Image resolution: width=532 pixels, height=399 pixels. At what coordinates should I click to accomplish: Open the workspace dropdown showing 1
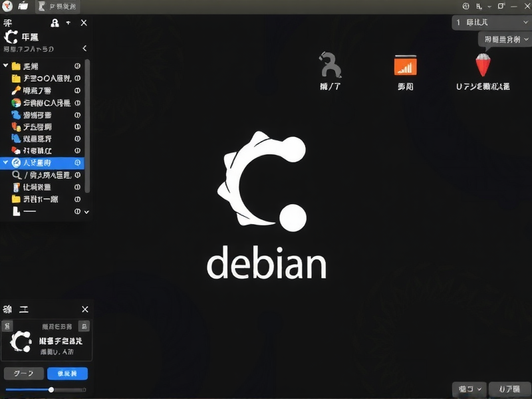click(492, 22)
